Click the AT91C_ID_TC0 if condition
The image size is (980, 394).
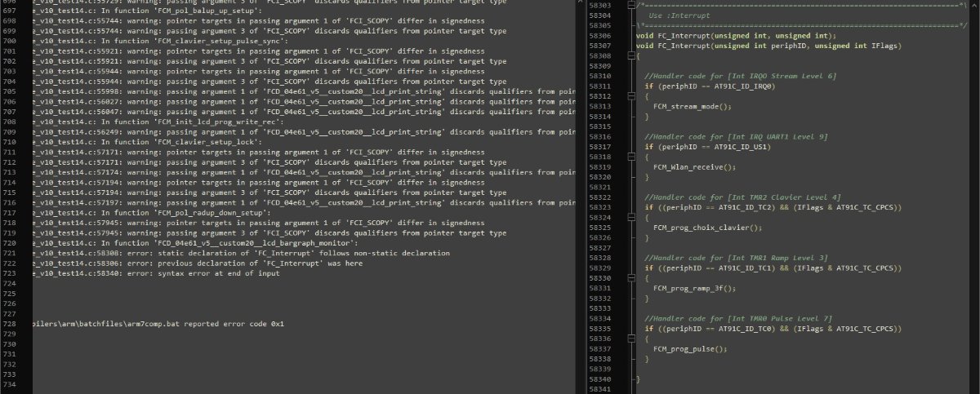pos(773,327)
